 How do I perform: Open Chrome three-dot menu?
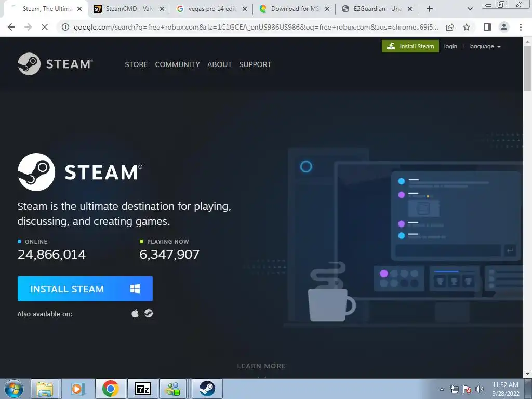point(521,27)
